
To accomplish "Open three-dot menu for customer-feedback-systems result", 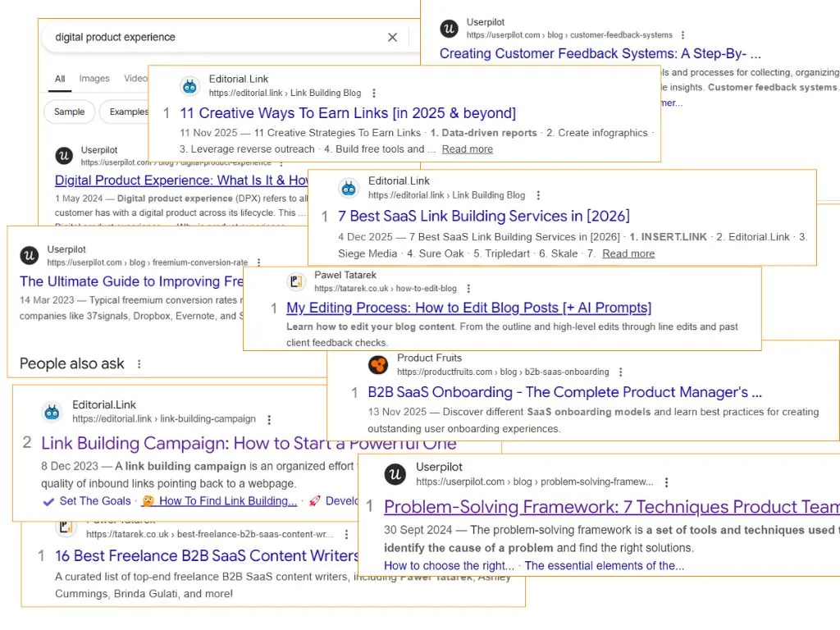I will [682, 34].
